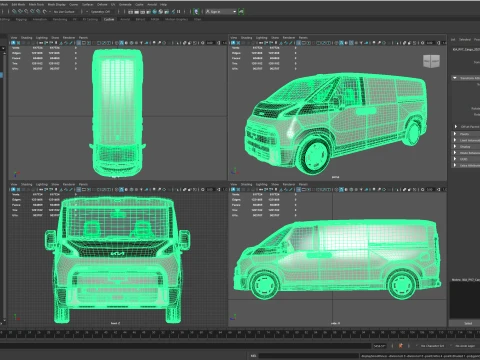Expand the Limit Information section
The image size is (480, 360).
[x=455, y=140]
